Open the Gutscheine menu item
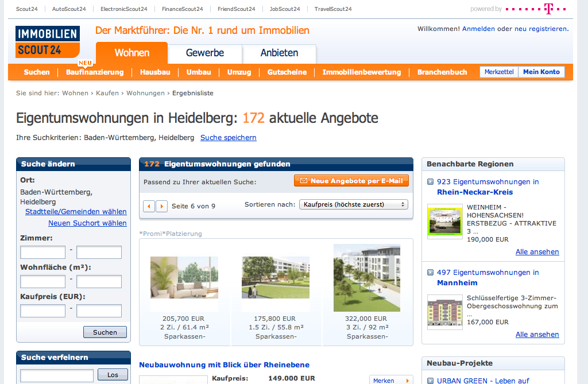The width and height of the screenshot is (588, 384). (x=287, y=72)
